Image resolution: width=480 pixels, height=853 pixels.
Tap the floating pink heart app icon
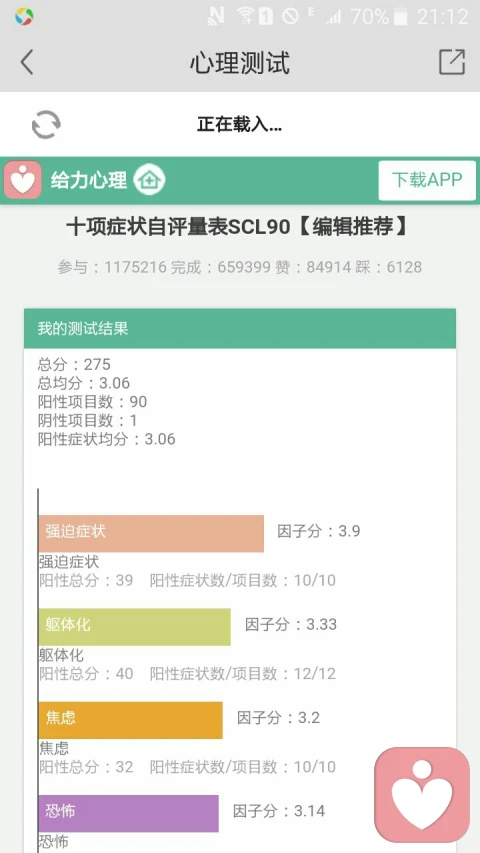coord(422,795)
